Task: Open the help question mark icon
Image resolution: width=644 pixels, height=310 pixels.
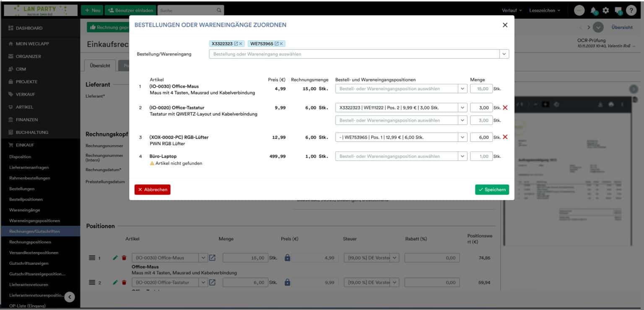Action: click(631, 10)
